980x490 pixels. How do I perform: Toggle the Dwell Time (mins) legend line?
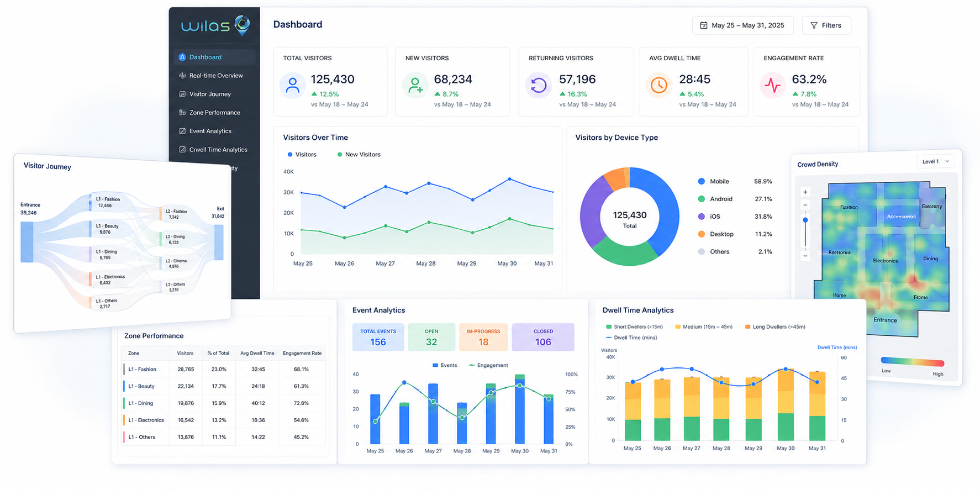point(631,338)
